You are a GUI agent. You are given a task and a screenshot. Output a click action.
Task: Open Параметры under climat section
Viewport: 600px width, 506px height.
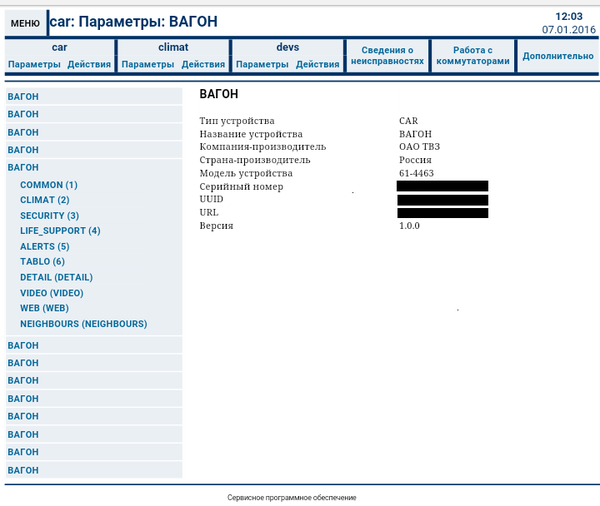coord(148,64)
